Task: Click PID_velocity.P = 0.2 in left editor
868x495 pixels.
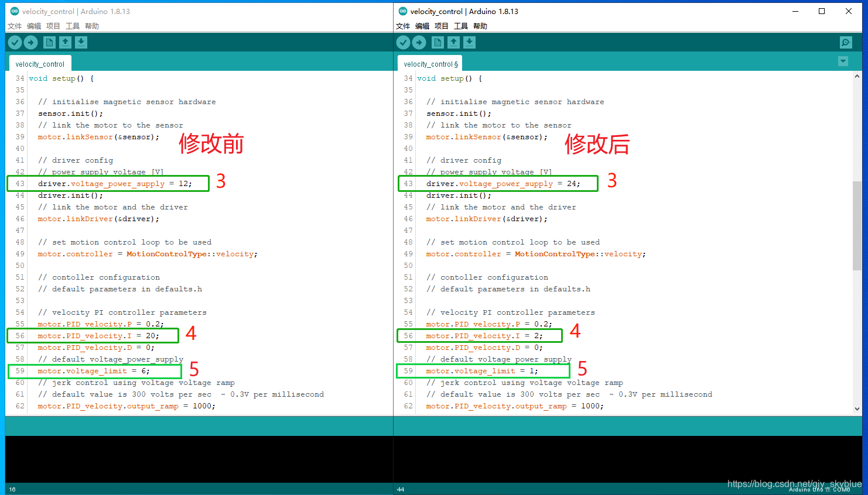Action: coord(101,324)
